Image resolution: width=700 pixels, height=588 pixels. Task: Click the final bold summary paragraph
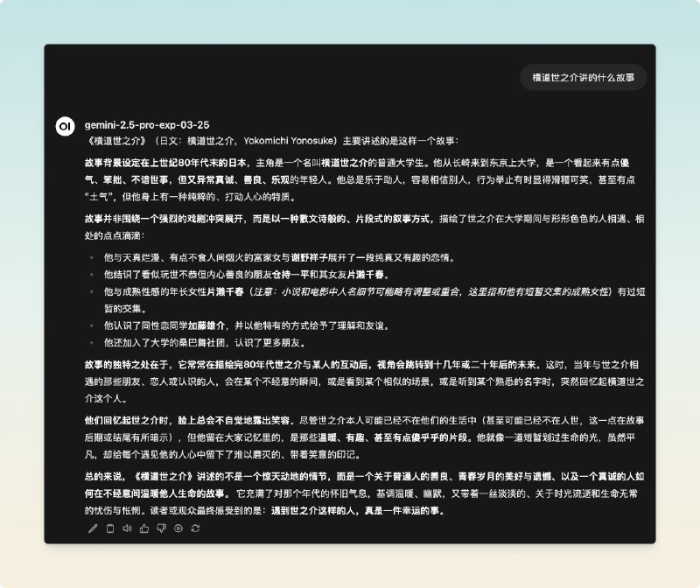[350, 490]
